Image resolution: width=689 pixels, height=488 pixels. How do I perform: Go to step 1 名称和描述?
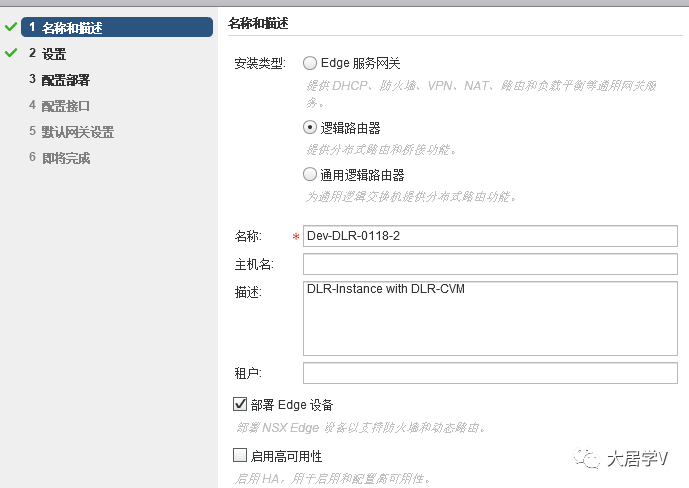[117, 27]
